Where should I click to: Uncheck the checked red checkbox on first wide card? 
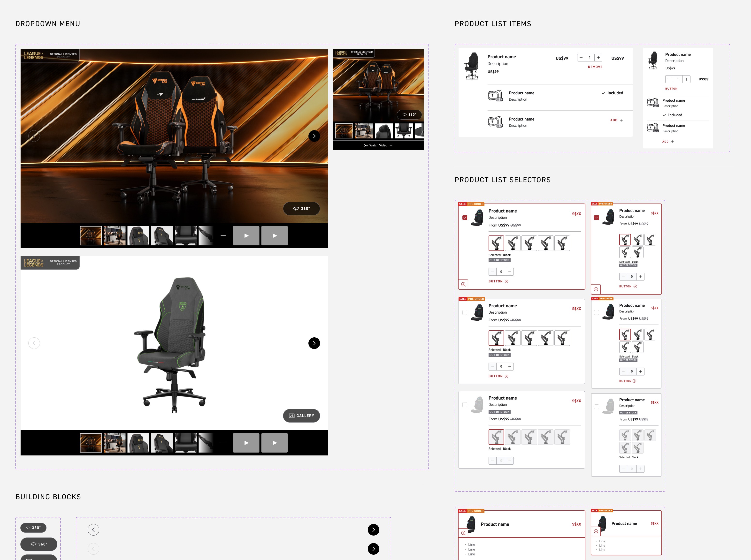465,218
